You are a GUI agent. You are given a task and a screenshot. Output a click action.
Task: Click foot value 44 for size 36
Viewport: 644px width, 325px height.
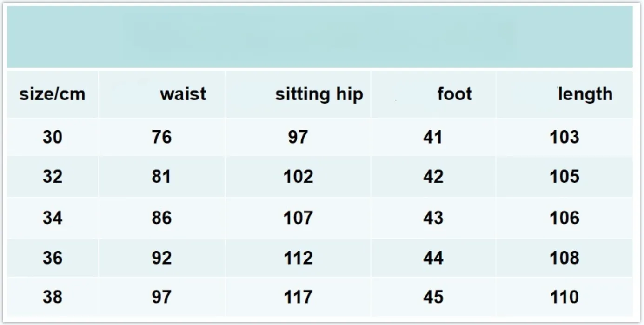point(433,258)
